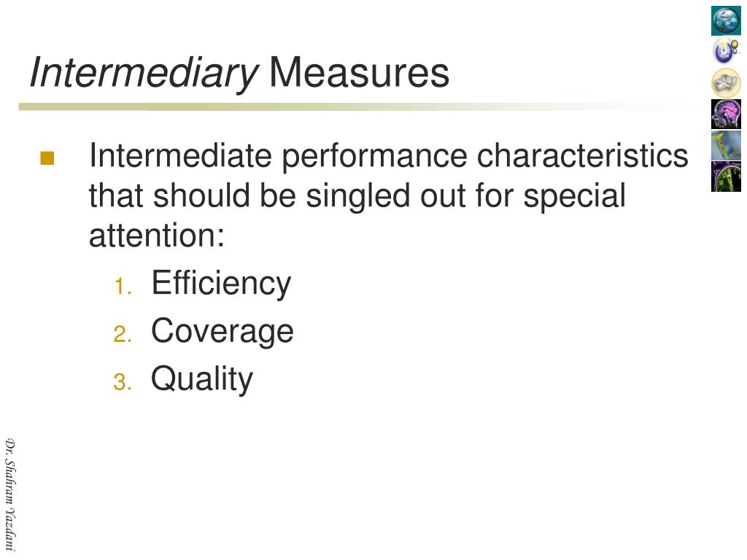Click the word Coverage
The height and width of the screenshot is (560, 747).
[x=222, y=332]
